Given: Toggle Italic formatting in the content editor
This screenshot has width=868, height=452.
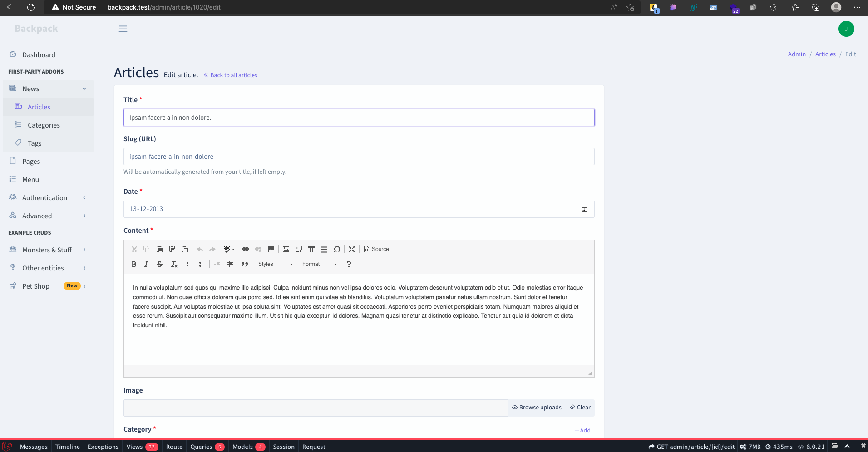Looking at the screenshot, I should coord(146,264).
